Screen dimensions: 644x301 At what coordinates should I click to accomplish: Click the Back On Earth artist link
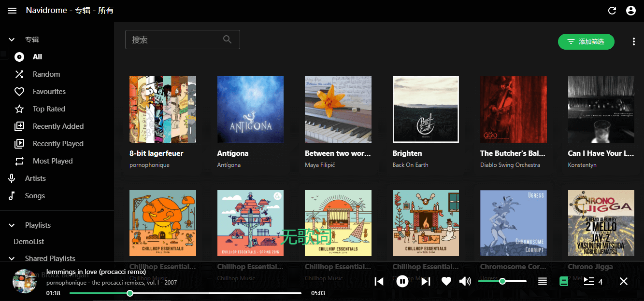[x=410, y=165]
